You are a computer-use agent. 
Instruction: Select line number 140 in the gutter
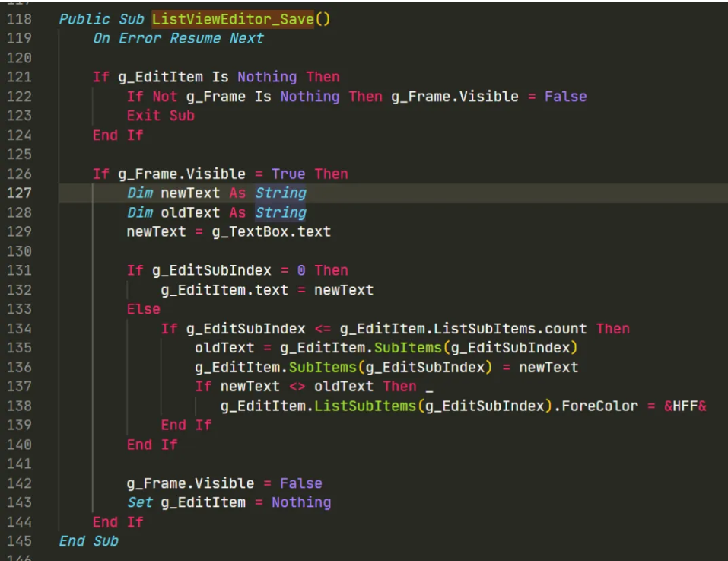pyautogui.click(x=19, y=445)
